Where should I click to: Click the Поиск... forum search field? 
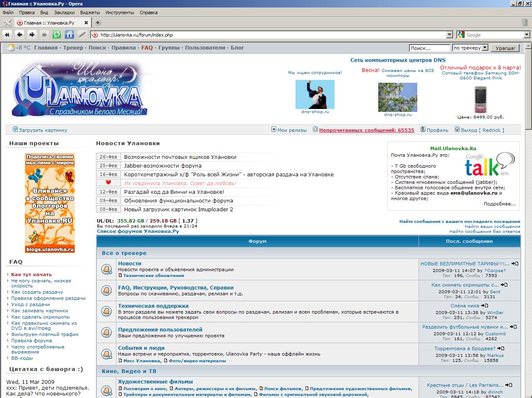[429, 48]
